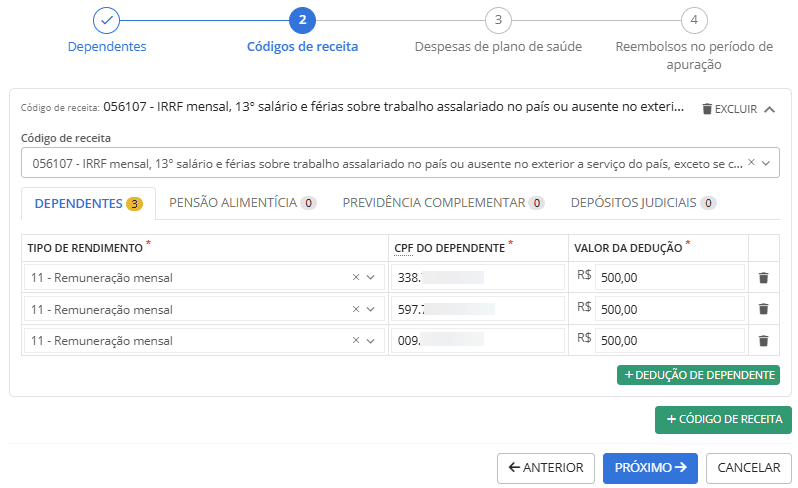The image size is (798, 488).
Task: Clear first row Tipo de rendimento value
Action: pos(355,278)
